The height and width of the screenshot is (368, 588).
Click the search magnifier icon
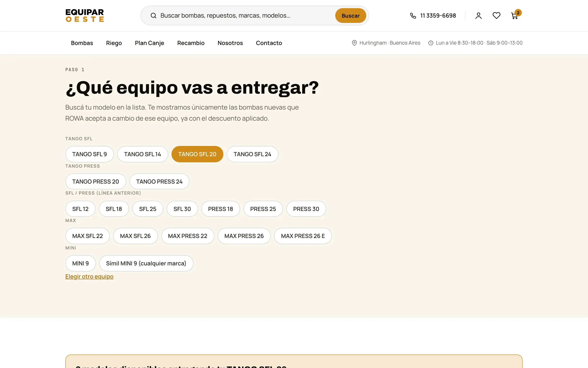click(x=153, y=16)
